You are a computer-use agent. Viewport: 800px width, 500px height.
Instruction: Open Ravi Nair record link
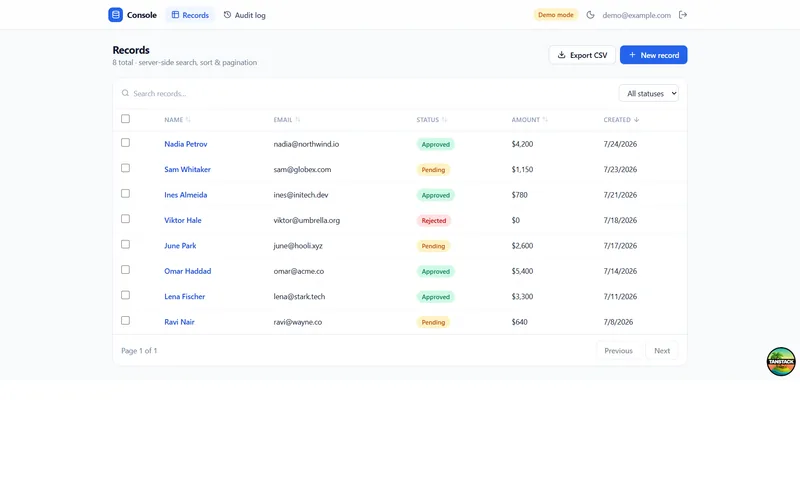179,322
